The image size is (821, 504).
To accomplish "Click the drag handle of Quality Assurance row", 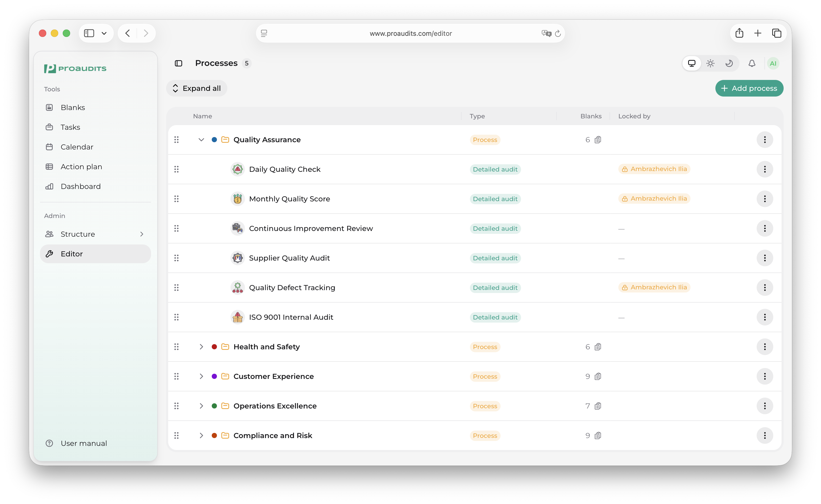I will [177, 140].
